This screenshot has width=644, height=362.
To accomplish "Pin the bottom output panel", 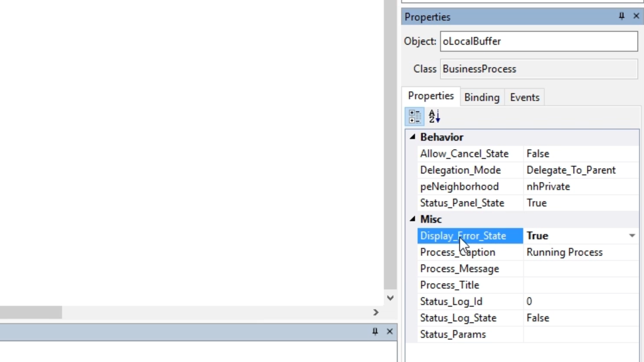I will tap(375, 331).
